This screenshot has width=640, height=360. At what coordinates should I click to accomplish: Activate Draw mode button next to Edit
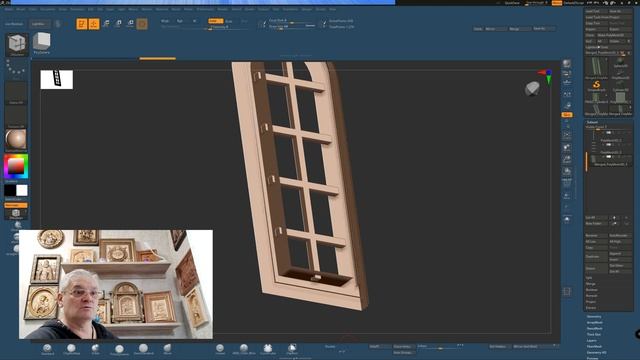coord(94,24)
